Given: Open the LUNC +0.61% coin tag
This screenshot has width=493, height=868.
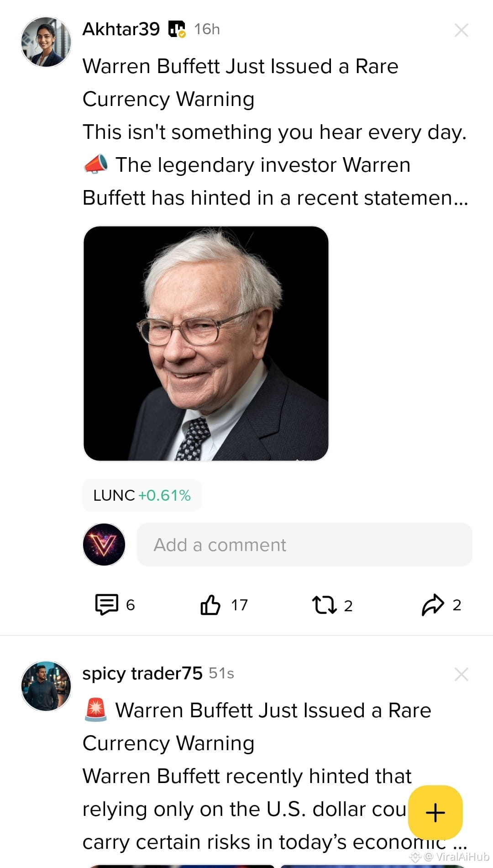Looking at the screenshot, I should pos(142,495).
